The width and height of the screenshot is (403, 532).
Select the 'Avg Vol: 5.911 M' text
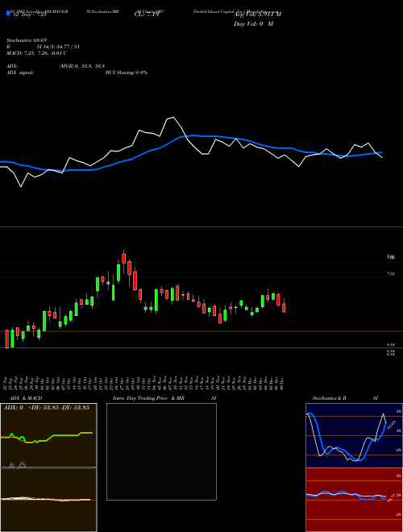tap(257, 15)
